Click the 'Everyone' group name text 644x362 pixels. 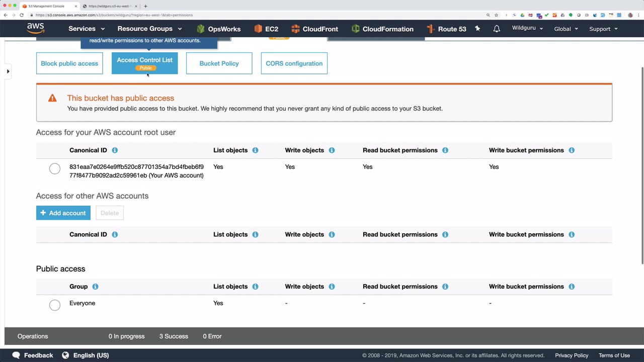(82, 303)
